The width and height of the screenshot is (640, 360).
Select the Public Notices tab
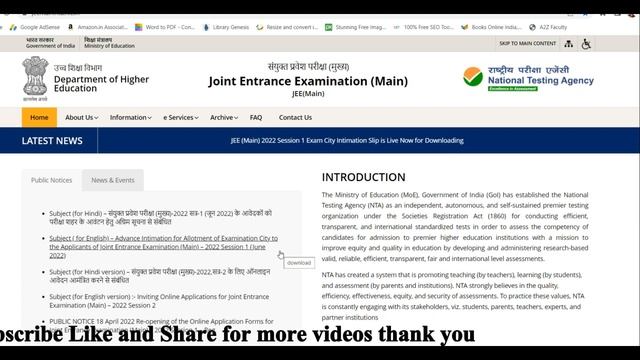[x=51, y=180]
